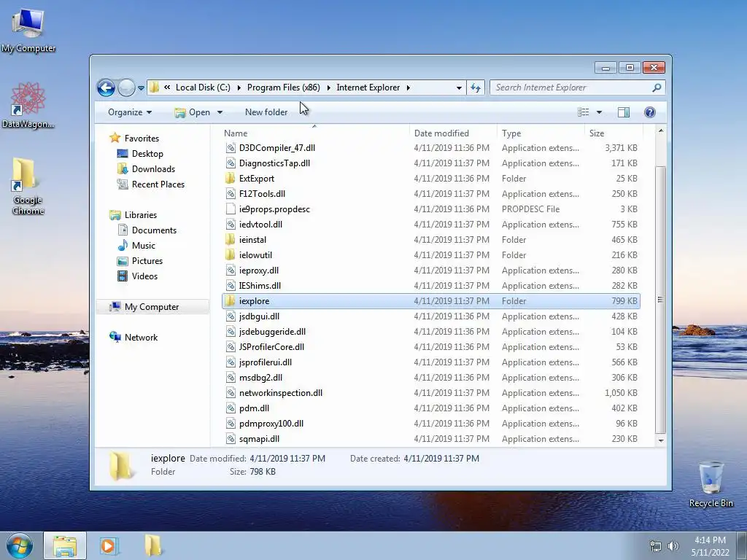Click scrollbar down arrow in file list
Viewport: 747px width, 560px height.
point(661,440)
